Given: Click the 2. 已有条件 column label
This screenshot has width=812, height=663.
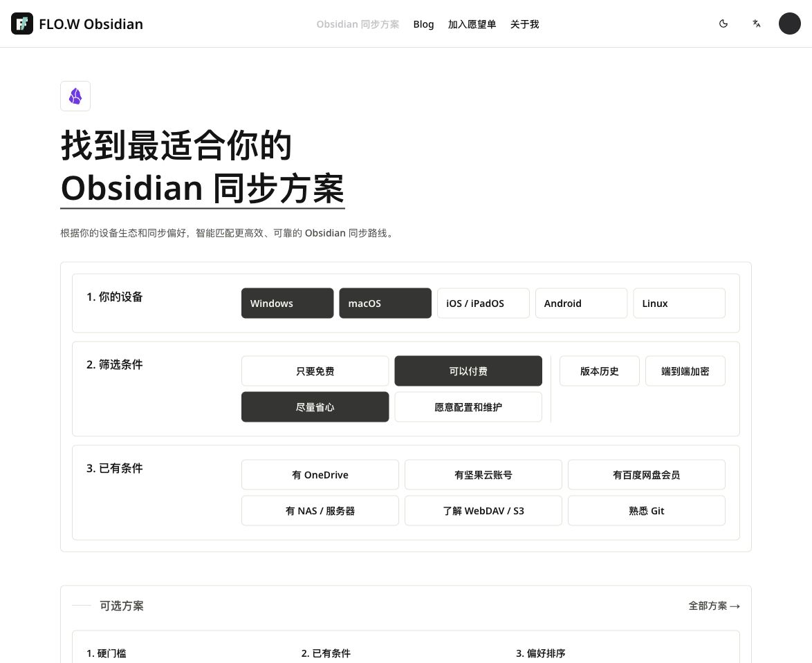Looking at the screenshot, I should point(326,653).
